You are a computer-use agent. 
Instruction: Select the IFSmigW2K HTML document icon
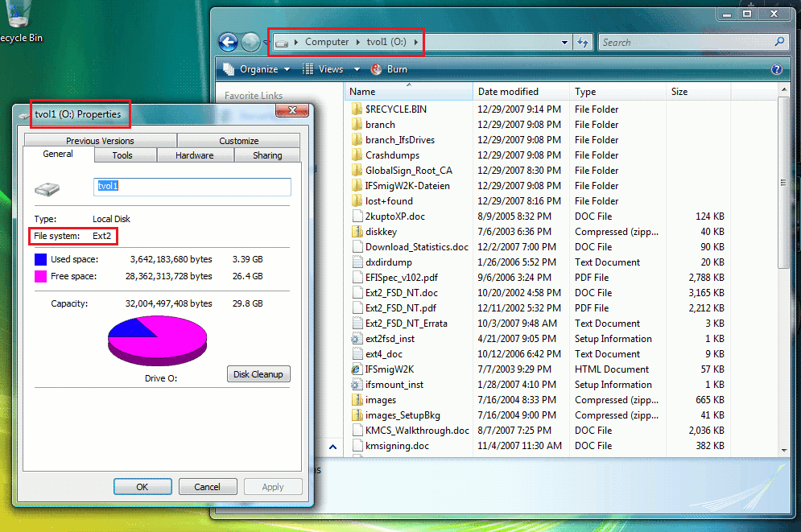[x=357, y=369]
